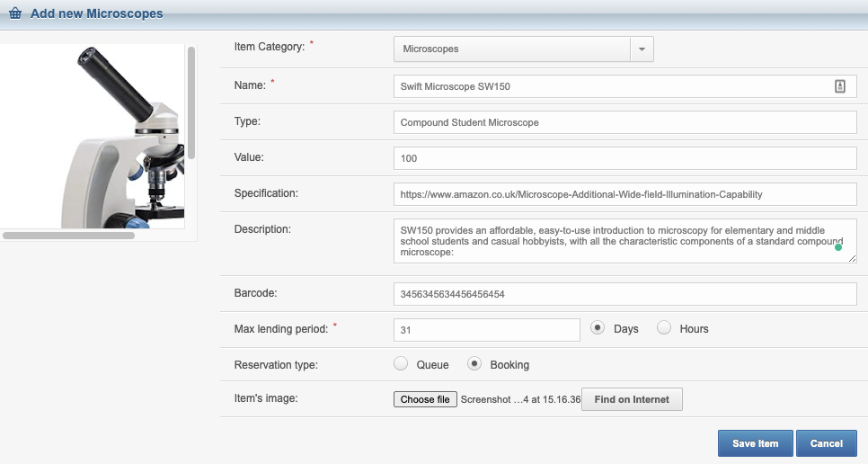
Task: Focus the Max lending period field
Action: pyautogui.click(x=487, y=330)
